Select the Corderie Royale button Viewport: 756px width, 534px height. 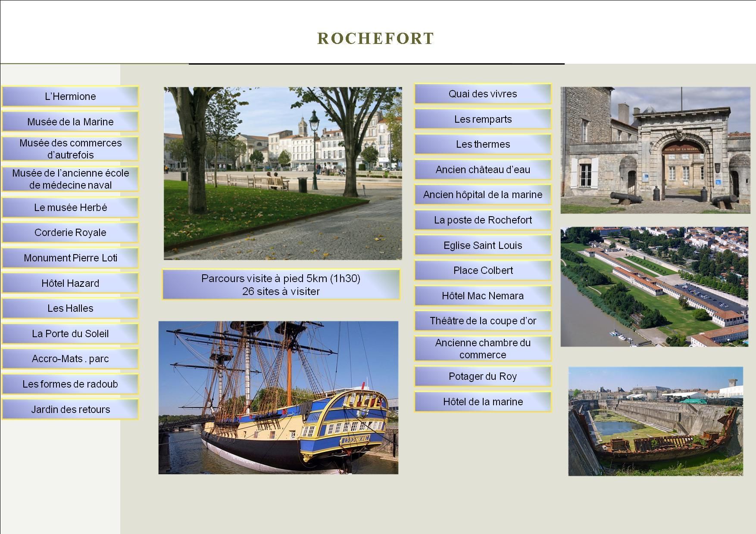click(x=70, y=233)
